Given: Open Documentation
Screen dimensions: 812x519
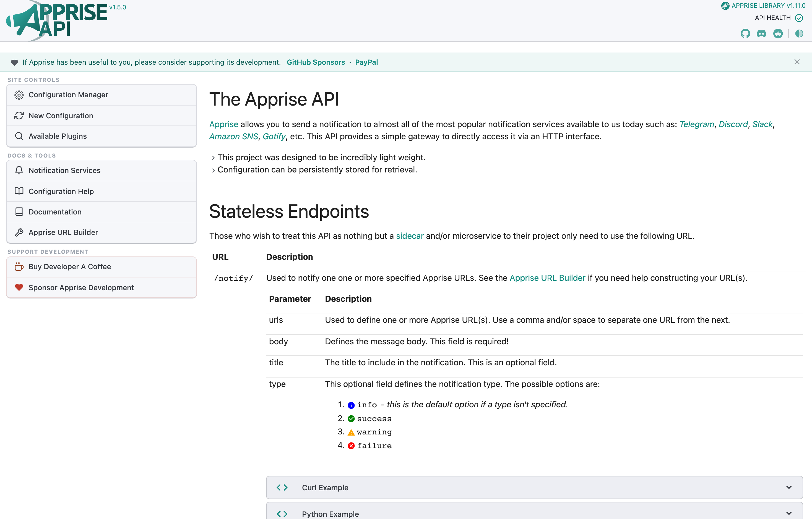Looking at the screenshot, I should [x=101, y=212].
